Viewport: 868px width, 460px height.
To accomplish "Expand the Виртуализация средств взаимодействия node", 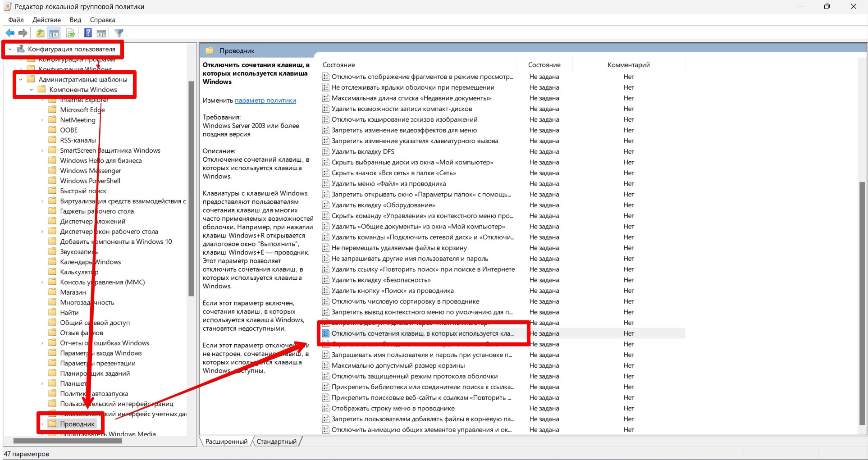I will (x=42, y=201).
